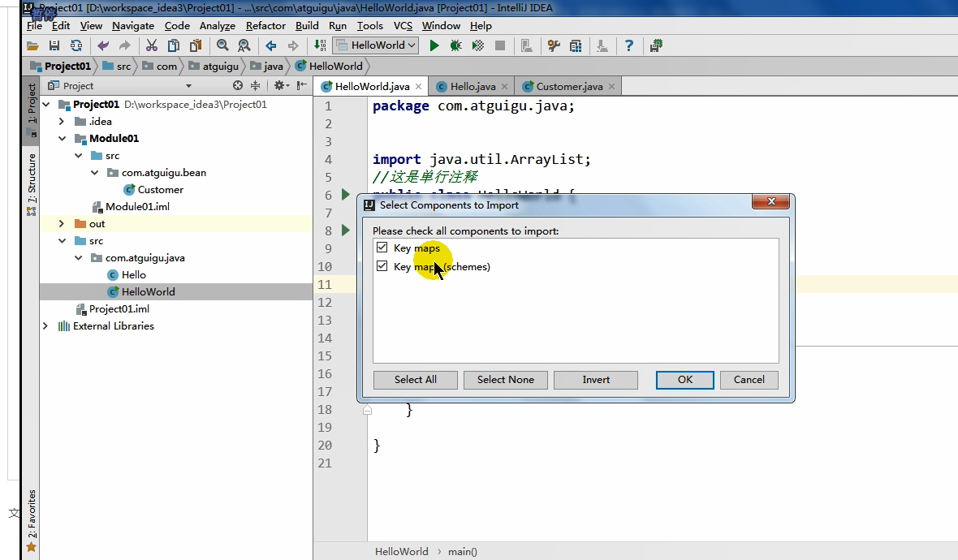Click the Select All button
Image resolution: width=958 pixels, height=560 pixels.
[x=416, y=380]
